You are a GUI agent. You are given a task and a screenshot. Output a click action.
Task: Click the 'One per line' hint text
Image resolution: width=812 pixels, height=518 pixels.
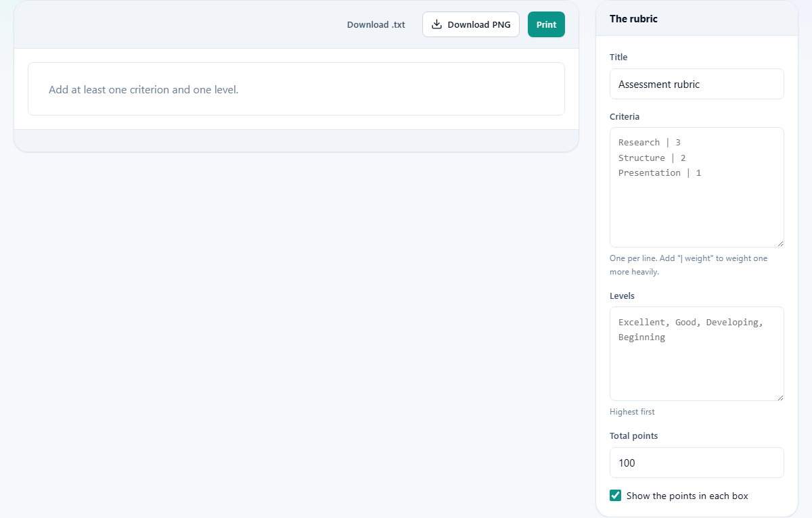tap(688, 265)
